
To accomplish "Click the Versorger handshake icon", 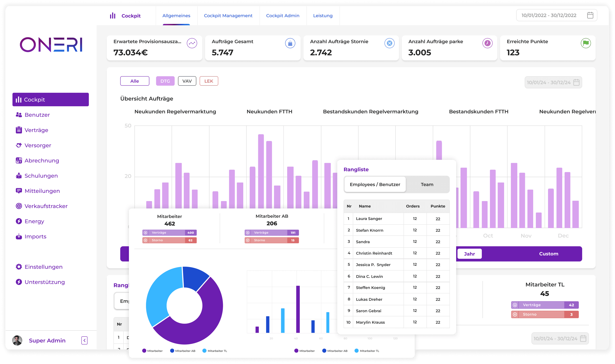I will click(19, 145).
